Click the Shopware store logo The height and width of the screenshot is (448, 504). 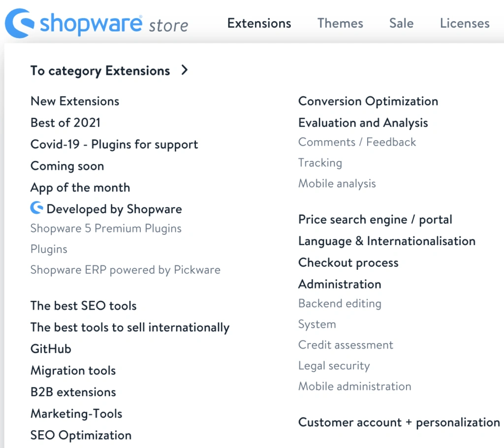click(96, 23)
